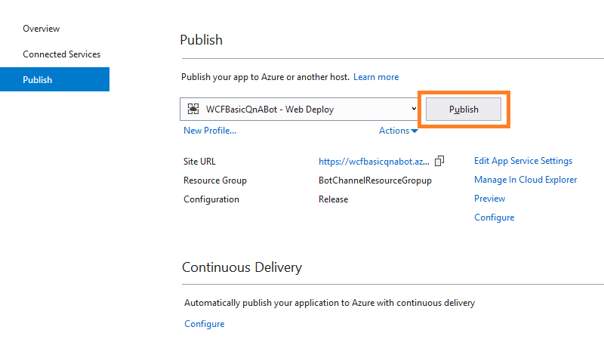Copy the Site URL with the copy icon
The width and height of the screenshot is (604, 364).
pyautogui.click(x=439, y=161)
